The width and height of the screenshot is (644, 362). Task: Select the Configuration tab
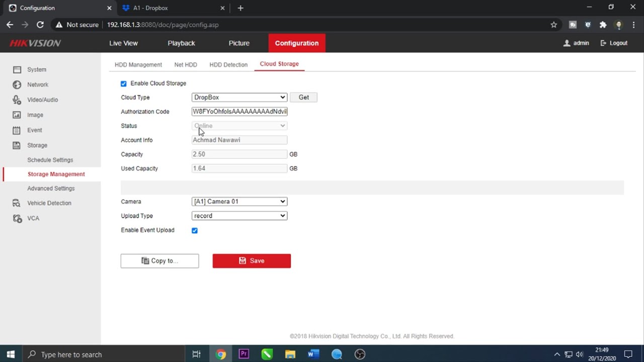point(297,43)
